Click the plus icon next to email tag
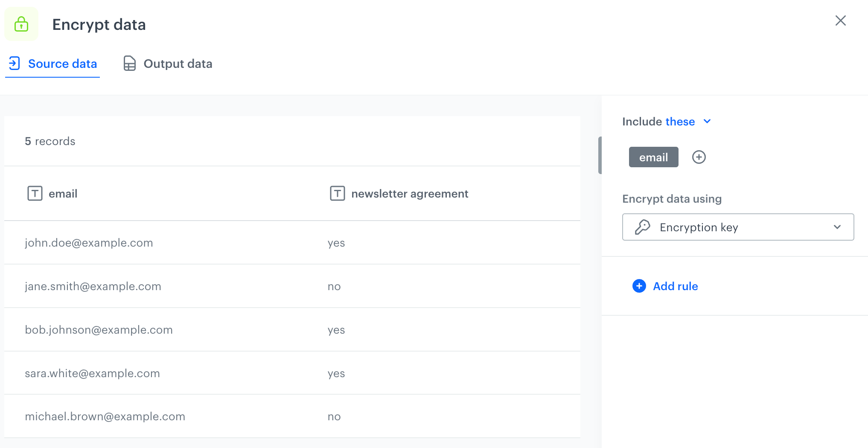 pyautogui.click(x=699, y=157)
